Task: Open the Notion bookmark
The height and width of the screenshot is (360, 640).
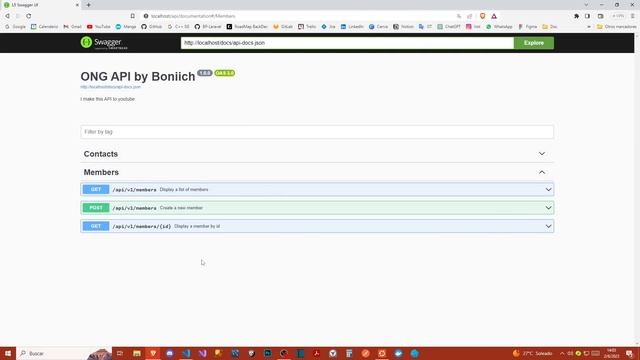Action: (x=403, y=27)
